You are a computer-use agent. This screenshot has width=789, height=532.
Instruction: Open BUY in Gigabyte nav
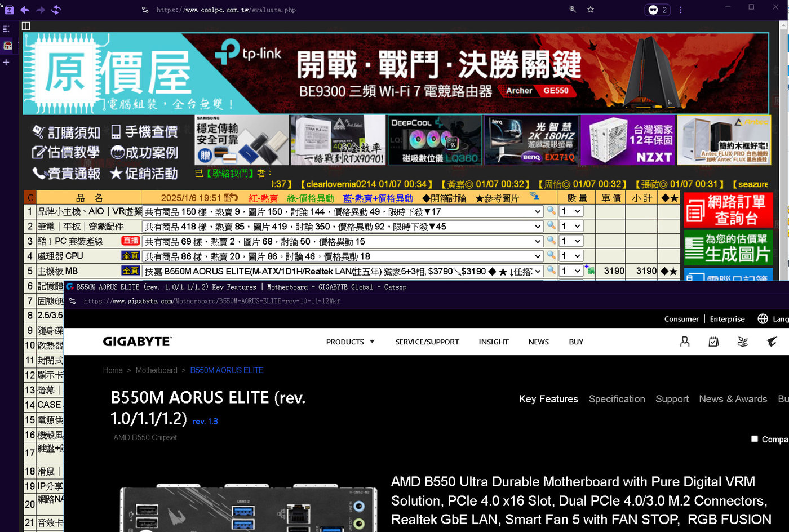(x=576, y=342)
